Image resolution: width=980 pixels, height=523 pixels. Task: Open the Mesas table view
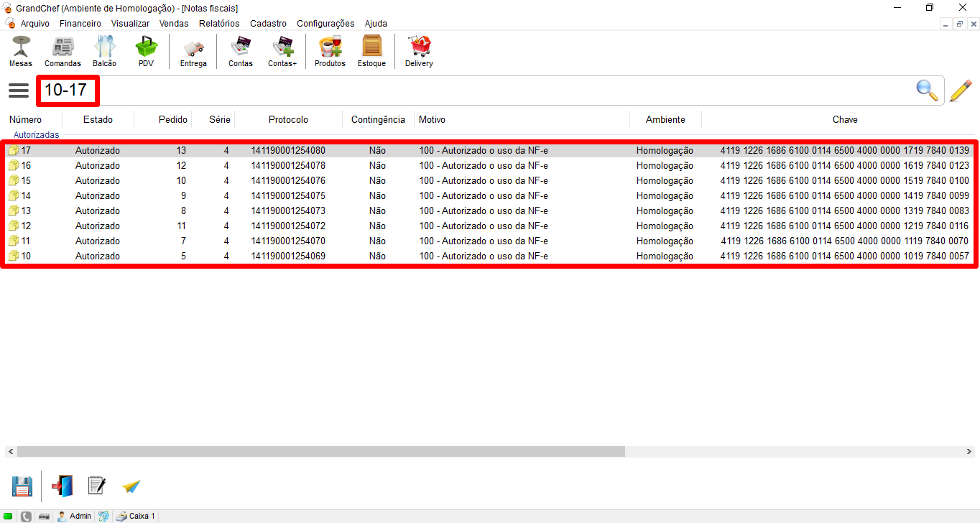coord(20,51)
